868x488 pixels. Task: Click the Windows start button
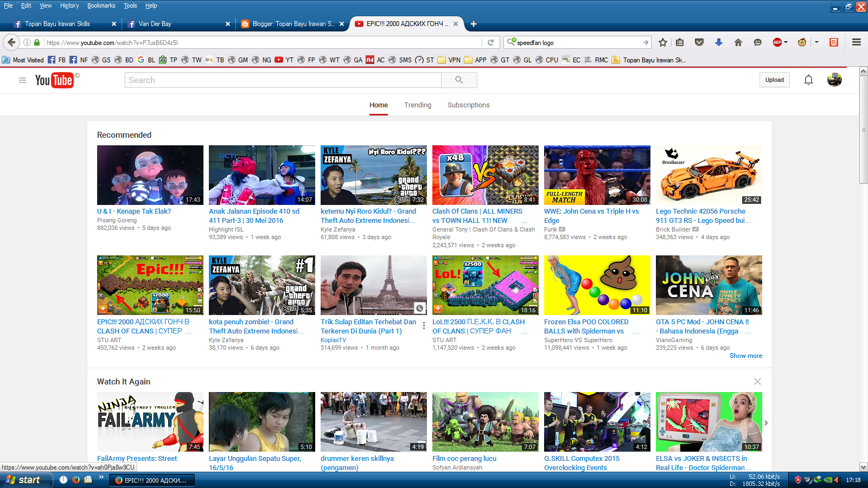[27, 480]
